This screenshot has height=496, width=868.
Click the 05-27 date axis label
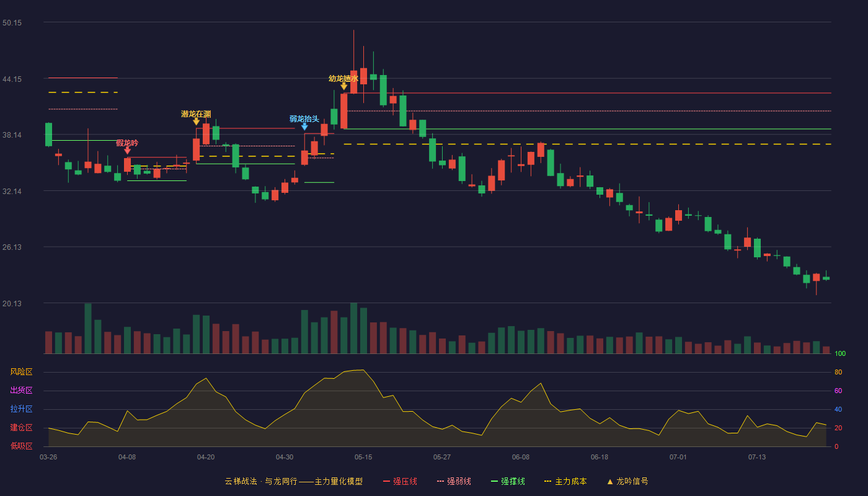[442, 457]
